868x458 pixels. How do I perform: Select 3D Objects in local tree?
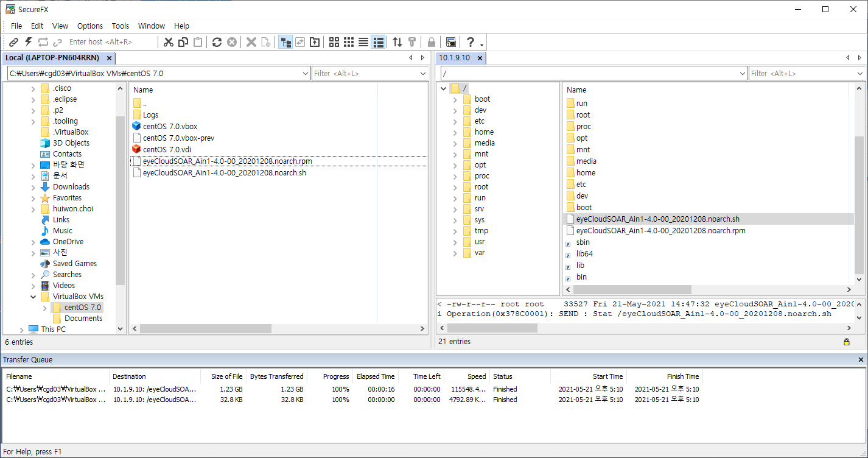pos(71,143)
